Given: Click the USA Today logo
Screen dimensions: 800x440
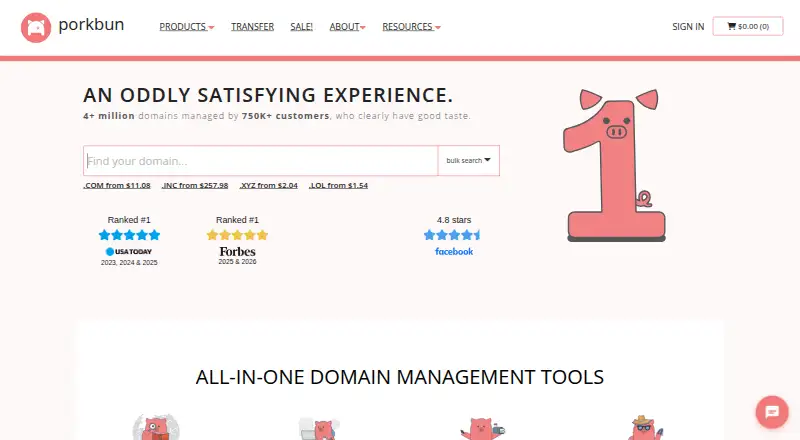Looking at the screenshot, I should click(129, 252).
